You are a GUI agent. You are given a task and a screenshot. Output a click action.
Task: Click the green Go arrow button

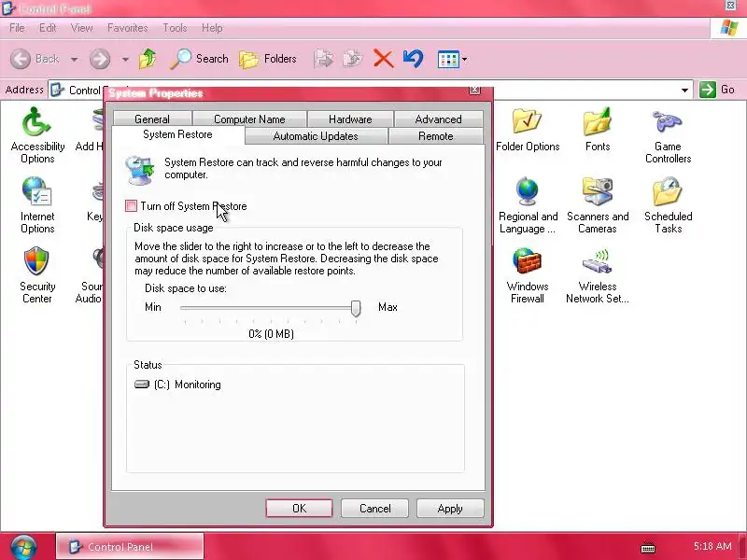click(708, 89)
